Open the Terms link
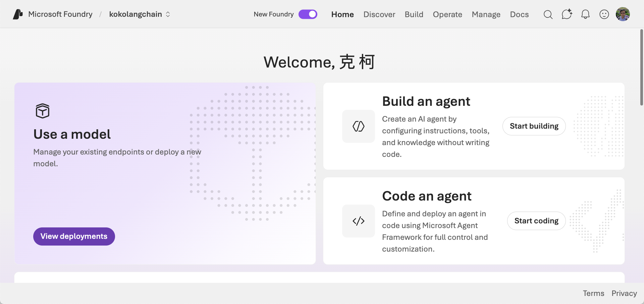The width and height of the screenshot is (644, 304). [x=593, y=293]
